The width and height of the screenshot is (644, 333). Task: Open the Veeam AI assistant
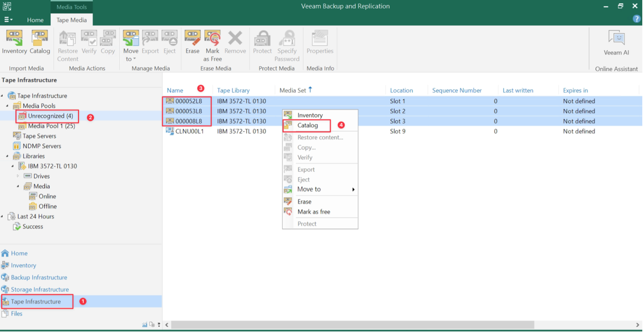click(x=616, y=43)
